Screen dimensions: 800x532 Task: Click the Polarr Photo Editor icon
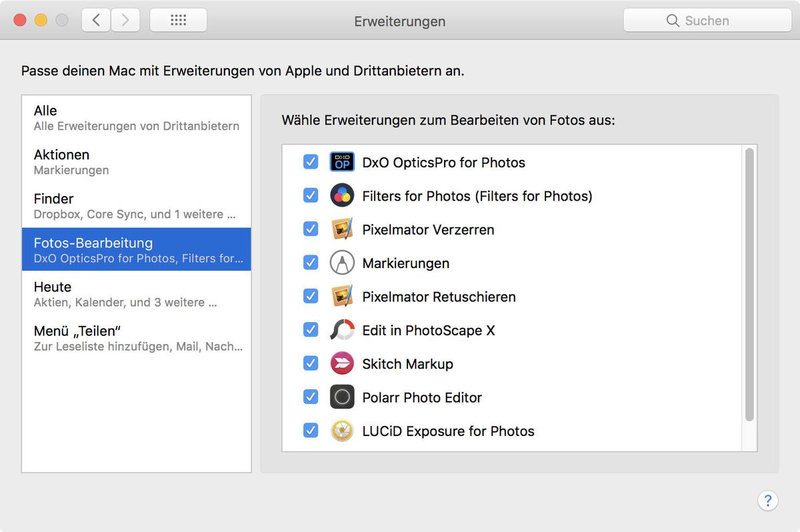342,397
